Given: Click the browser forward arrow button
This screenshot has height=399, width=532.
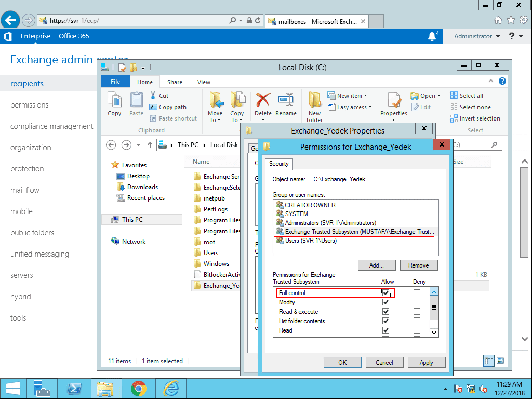Looking at the screenshot, I should coord(29,20).
